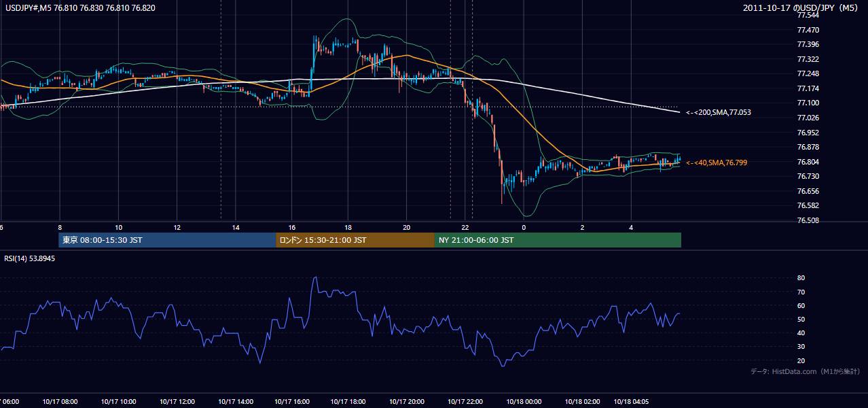This screenshot has height=408, width=868.
Task: Click RSI scale level 40
Action: tap(801, 333)
